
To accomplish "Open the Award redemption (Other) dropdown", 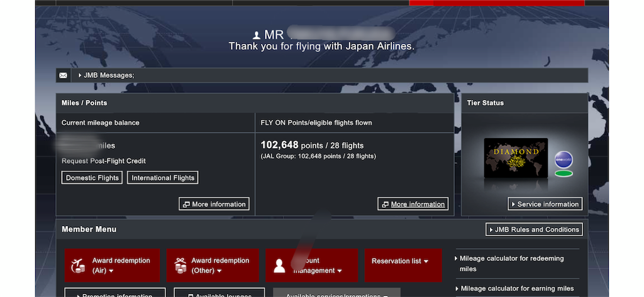I will [x=213, y=266].
